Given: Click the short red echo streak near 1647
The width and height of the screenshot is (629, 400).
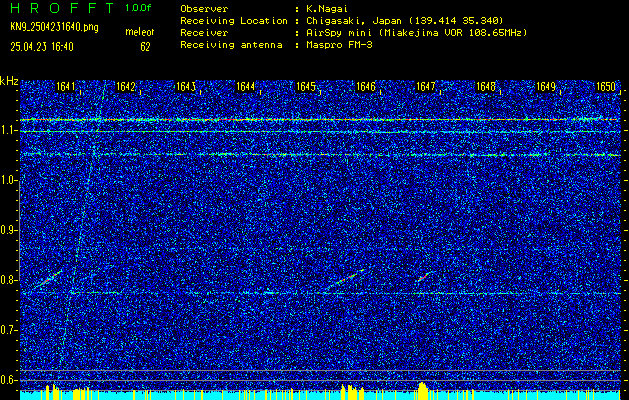Looking at the screenshot, I should click(x=424, y=276).
